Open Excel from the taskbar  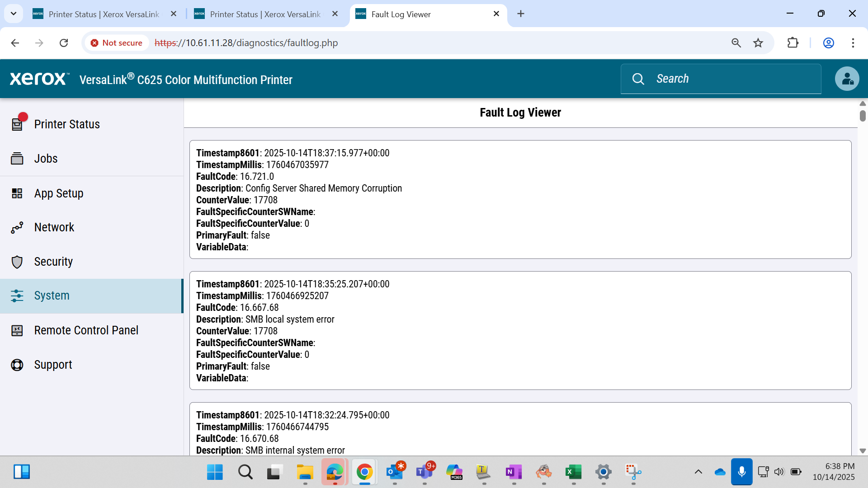573,472
